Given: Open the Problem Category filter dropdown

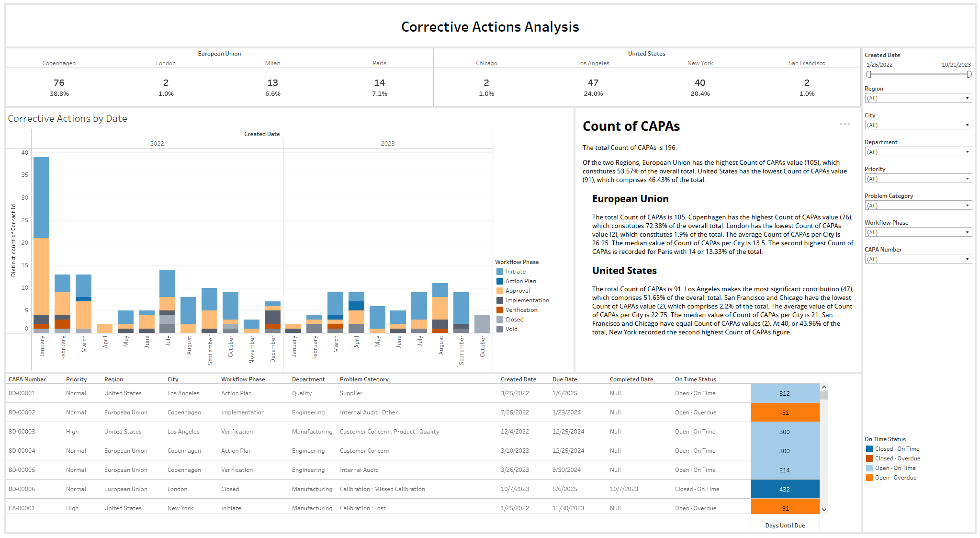Looking at the screenshot, I should pyautogui.click(x=918, y=206).
